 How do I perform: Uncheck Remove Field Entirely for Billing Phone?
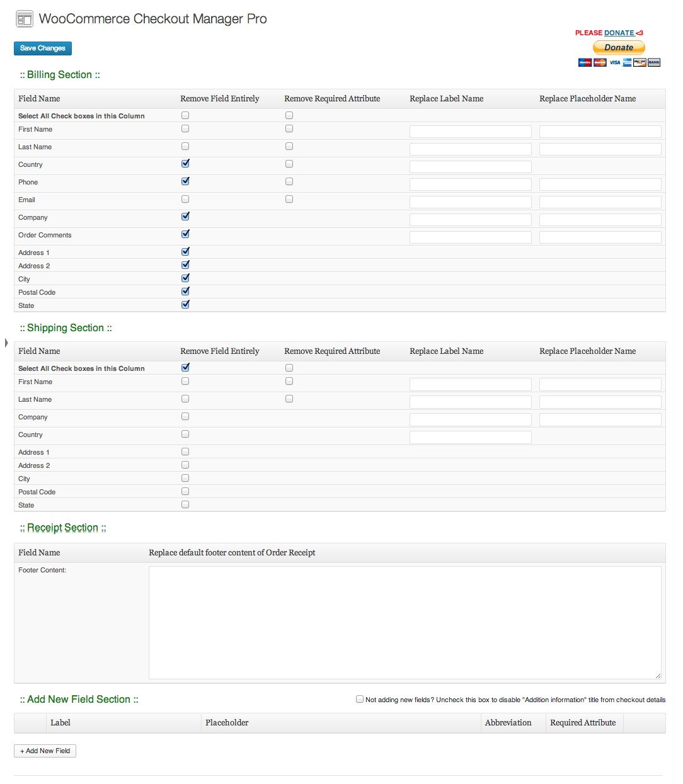pyautogui.click(x=185, y=181)
